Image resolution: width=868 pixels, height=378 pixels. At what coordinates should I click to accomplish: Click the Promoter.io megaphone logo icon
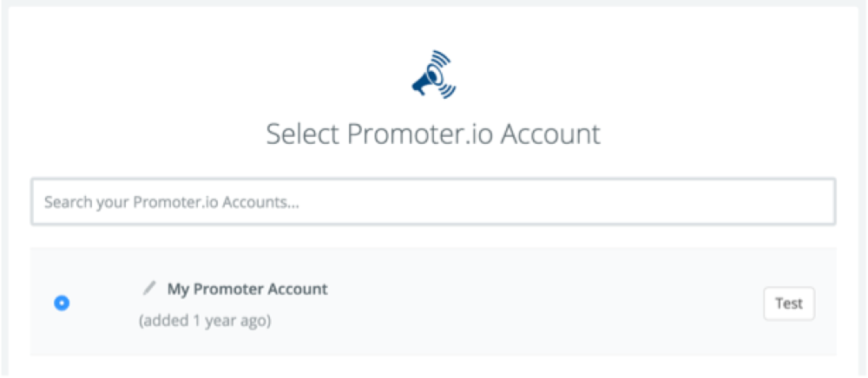(433, 77)
